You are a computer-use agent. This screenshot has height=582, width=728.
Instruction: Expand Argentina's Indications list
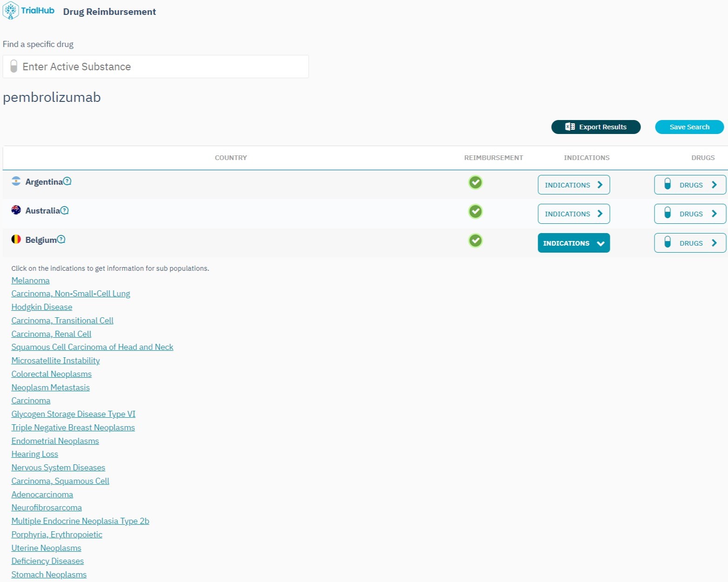point(573,185)
